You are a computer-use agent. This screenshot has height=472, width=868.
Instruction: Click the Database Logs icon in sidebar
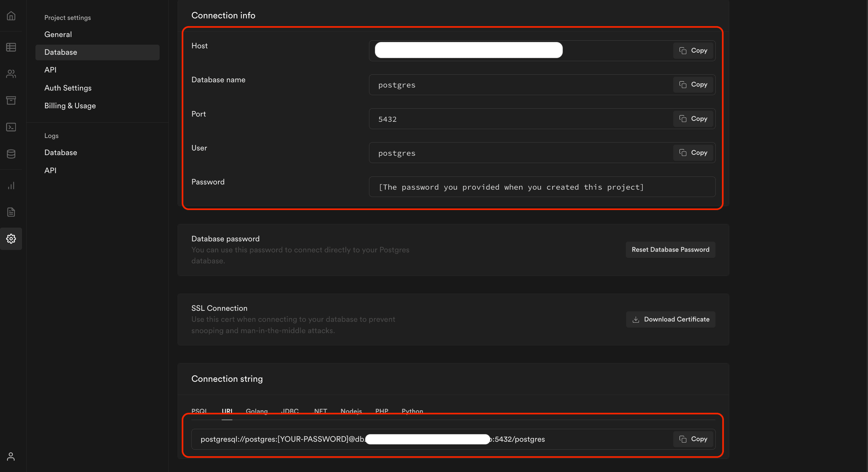11,154
